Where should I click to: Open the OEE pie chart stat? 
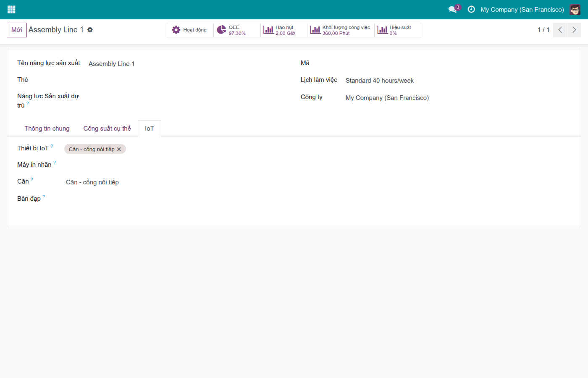237,30
